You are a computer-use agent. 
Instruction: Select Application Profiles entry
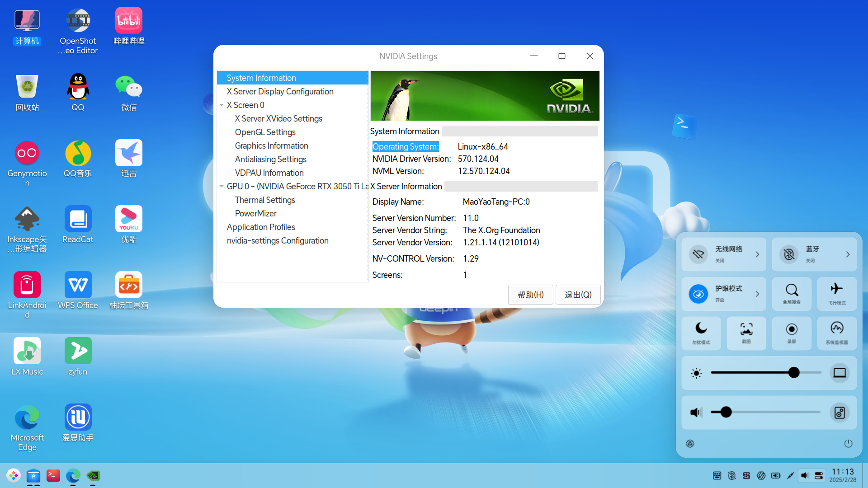261,227
